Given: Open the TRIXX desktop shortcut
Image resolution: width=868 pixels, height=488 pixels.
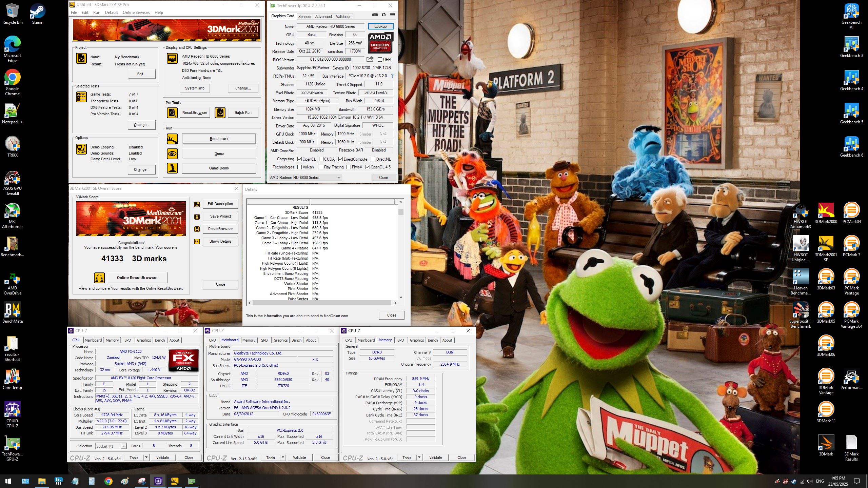Looking at the screenshot, I should (13, 146).
